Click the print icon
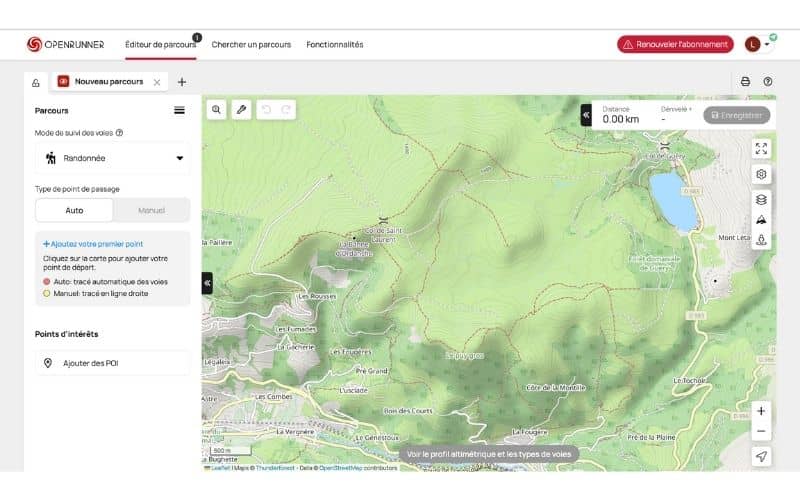800x500 pixels. point(745,82)
